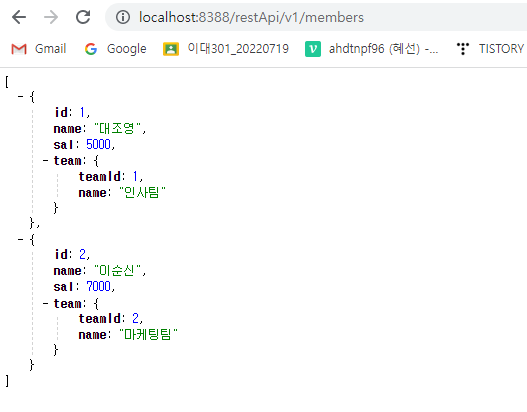View site information icon in address bar
Screen dimensions: 527x412
pos(123,17)
